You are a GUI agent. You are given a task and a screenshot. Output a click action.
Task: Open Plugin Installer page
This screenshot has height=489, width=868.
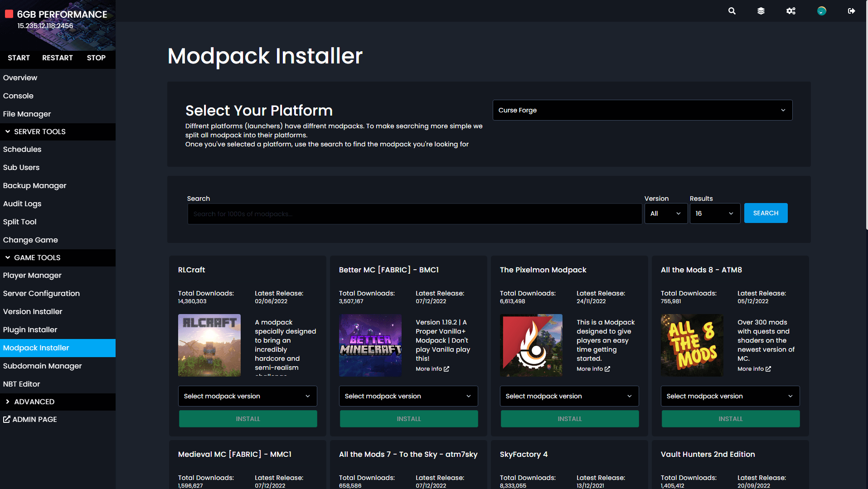[x=58, y=329]
